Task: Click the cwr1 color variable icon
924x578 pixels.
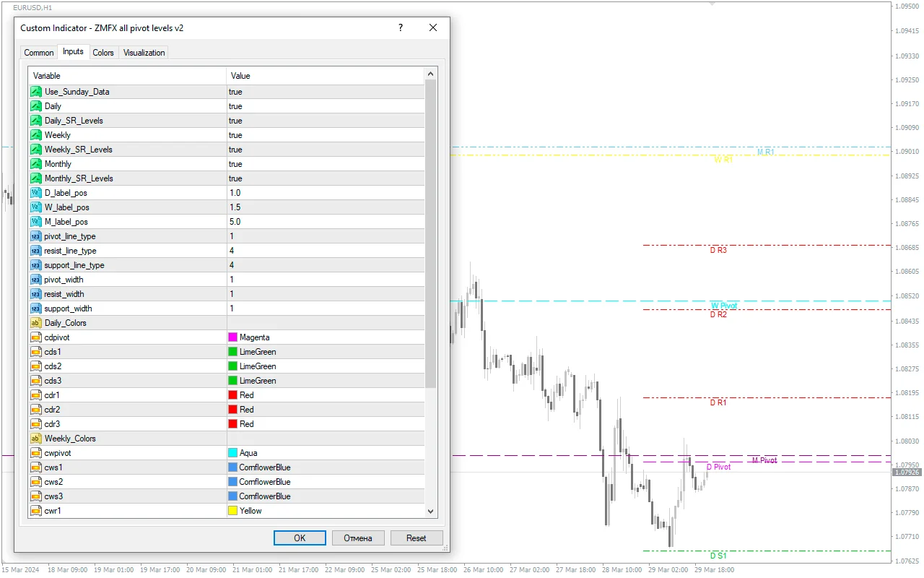Action: (36, 511)
